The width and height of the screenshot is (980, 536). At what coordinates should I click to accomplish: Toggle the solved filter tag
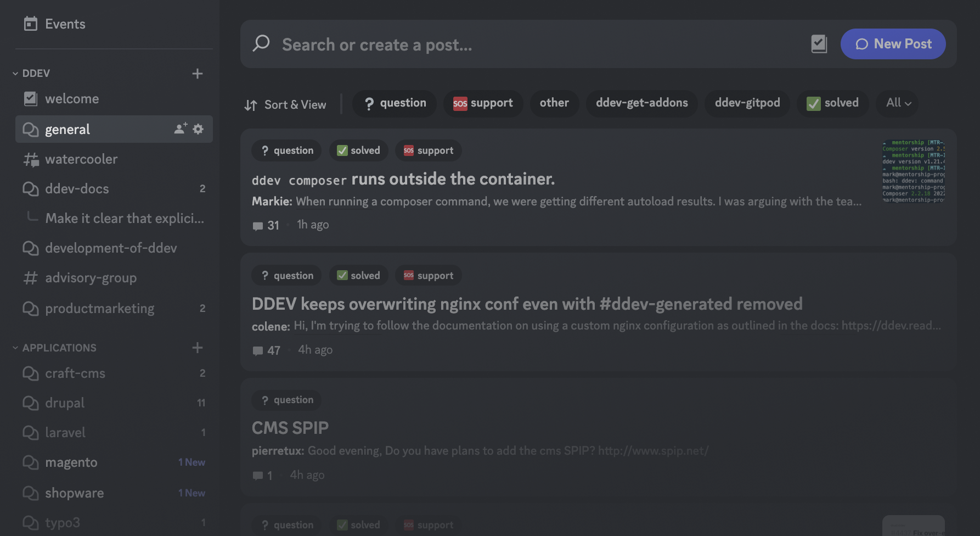pos(832,103)
